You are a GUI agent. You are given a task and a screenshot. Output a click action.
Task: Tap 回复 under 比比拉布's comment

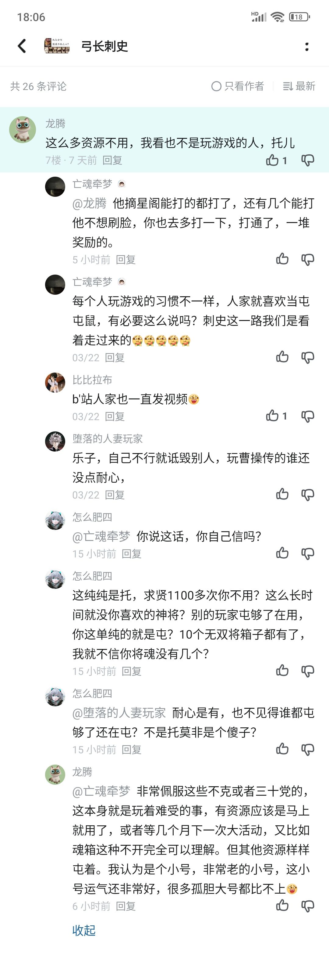tap(115, 416)
